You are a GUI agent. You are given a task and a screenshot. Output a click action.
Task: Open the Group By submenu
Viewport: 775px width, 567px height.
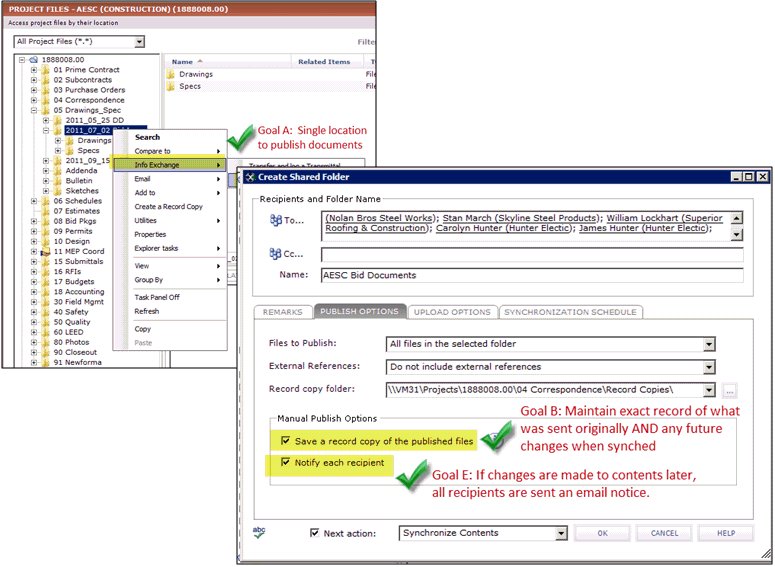[171, 280]
